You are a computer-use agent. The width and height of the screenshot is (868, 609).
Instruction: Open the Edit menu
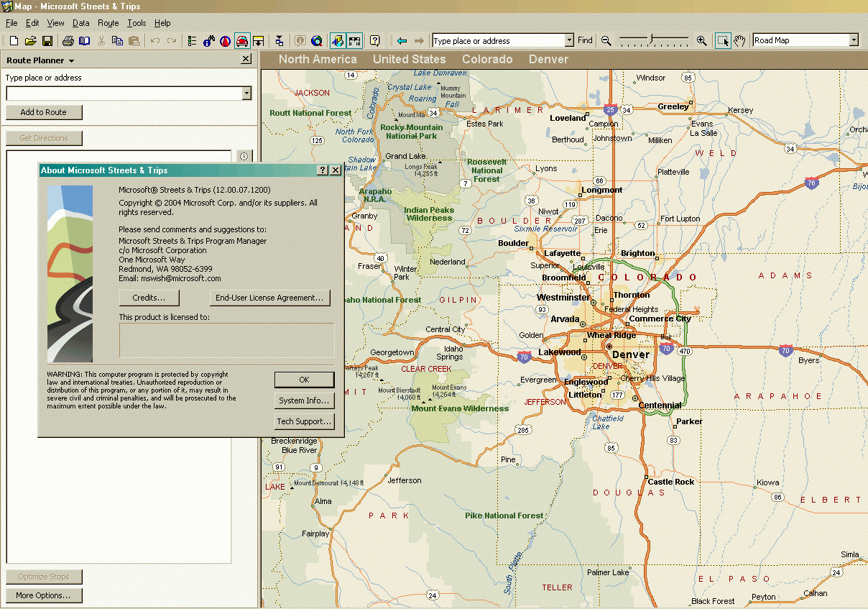tap(32, 23)
